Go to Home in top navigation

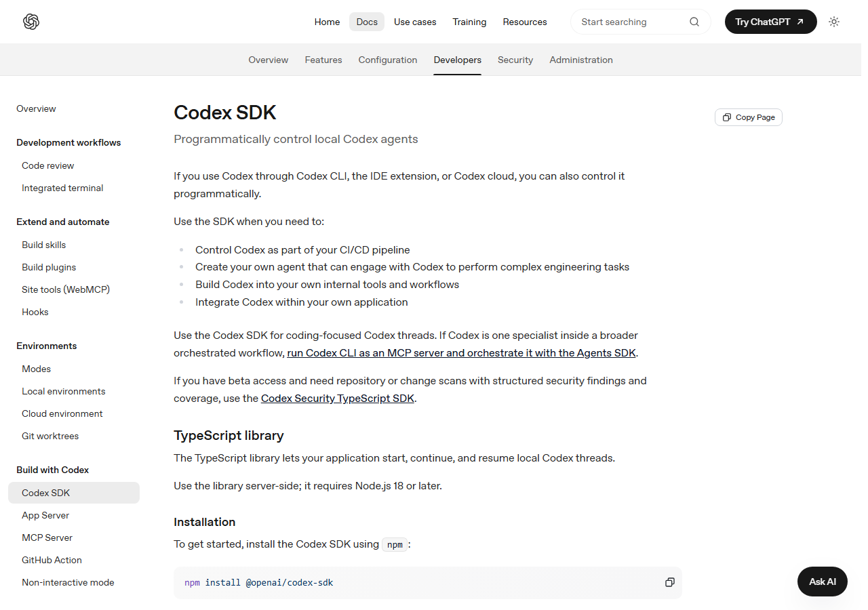pyautogui.click(x=327, y=22)
